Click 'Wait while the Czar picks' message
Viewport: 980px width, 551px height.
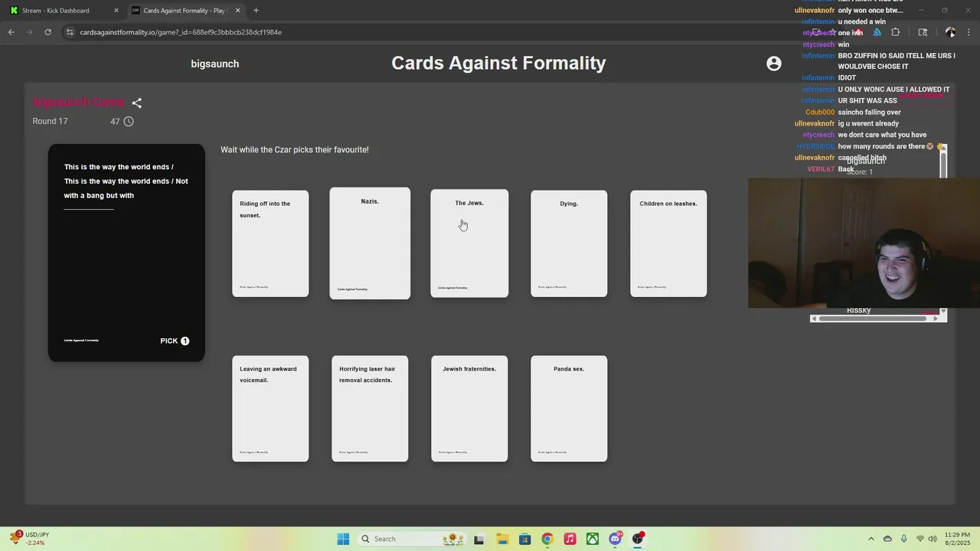tap(295, 149)
